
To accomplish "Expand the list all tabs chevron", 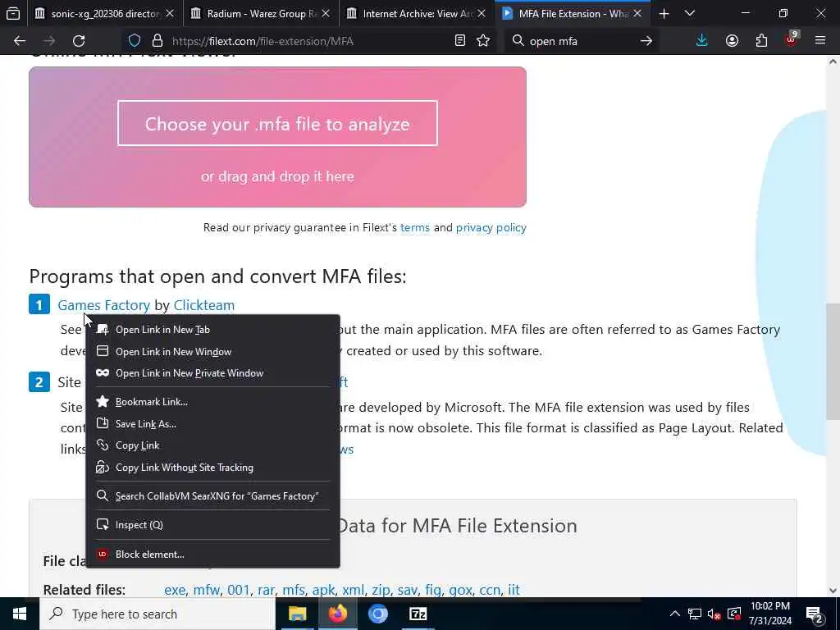I will [x=690, y=14].
